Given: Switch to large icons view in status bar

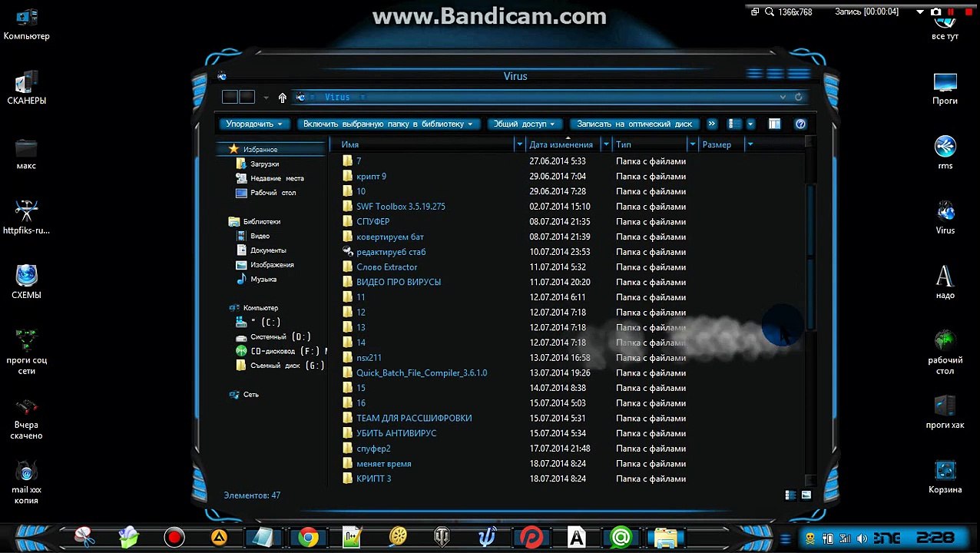Looking at the screenshot, I should click(806, 495).
